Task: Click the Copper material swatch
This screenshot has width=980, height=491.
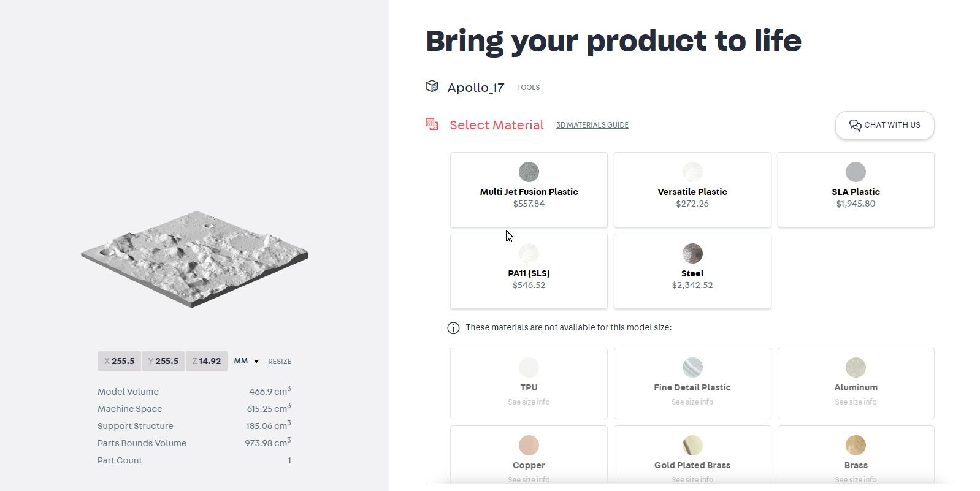Action: 529,446
